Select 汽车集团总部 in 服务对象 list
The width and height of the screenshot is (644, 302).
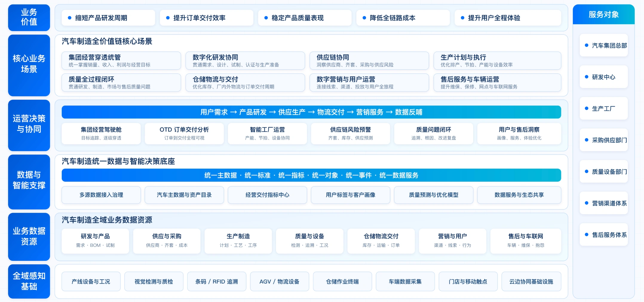604,45
